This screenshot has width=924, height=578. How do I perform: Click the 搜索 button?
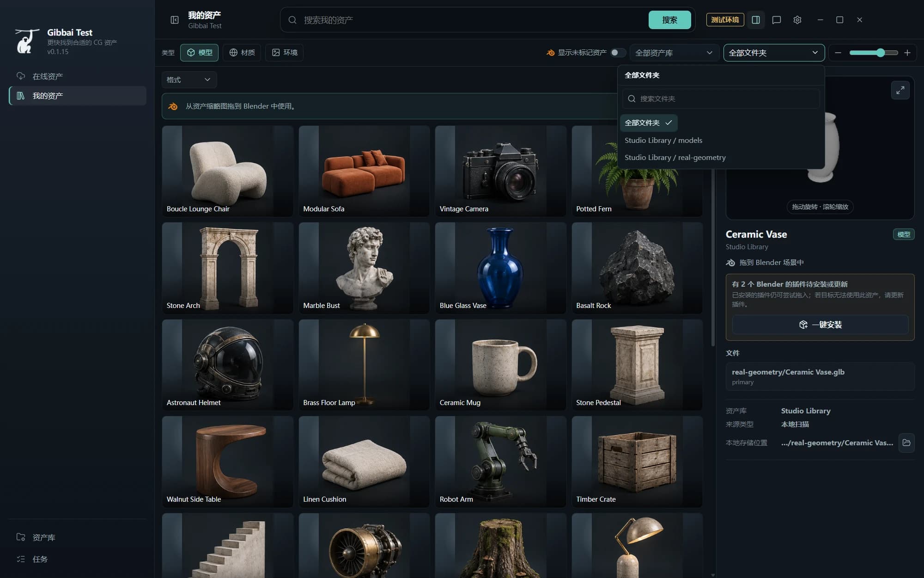point(669,20)
